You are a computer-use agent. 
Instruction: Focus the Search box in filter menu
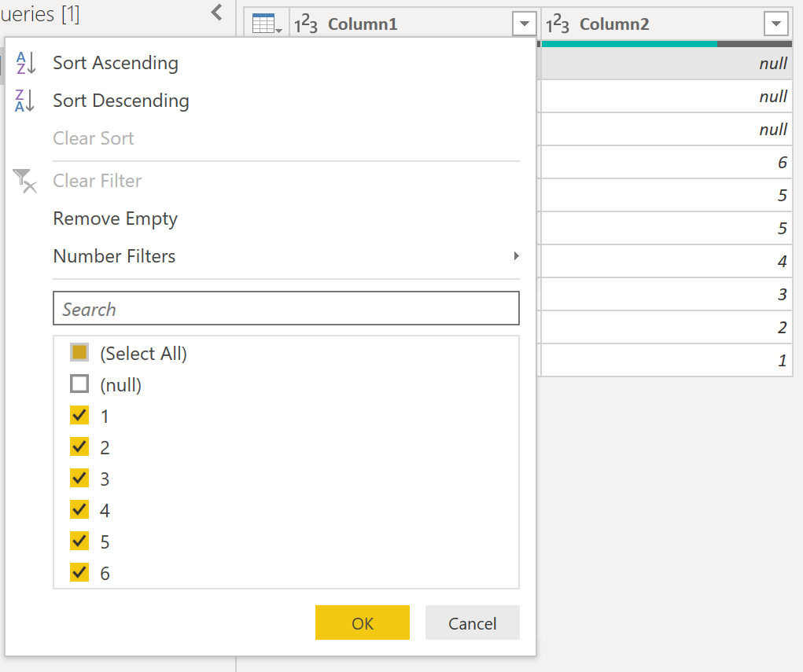tap(286, 308)
